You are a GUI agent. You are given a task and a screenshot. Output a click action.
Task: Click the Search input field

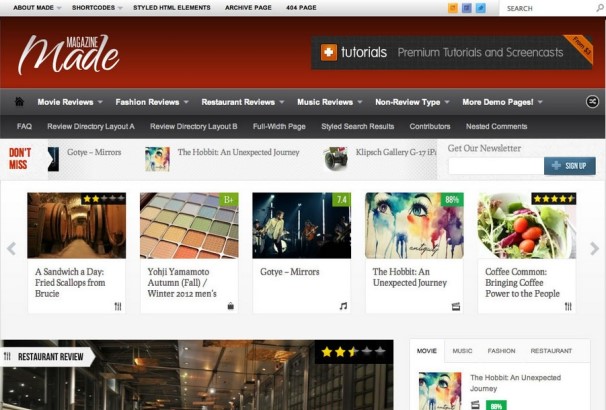[x=548, y=8]
